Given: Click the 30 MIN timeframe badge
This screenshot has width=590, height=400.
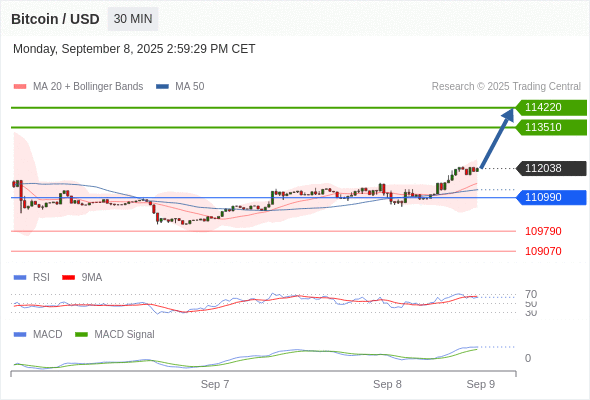Looking at the screenshot, I should (133, 19).
